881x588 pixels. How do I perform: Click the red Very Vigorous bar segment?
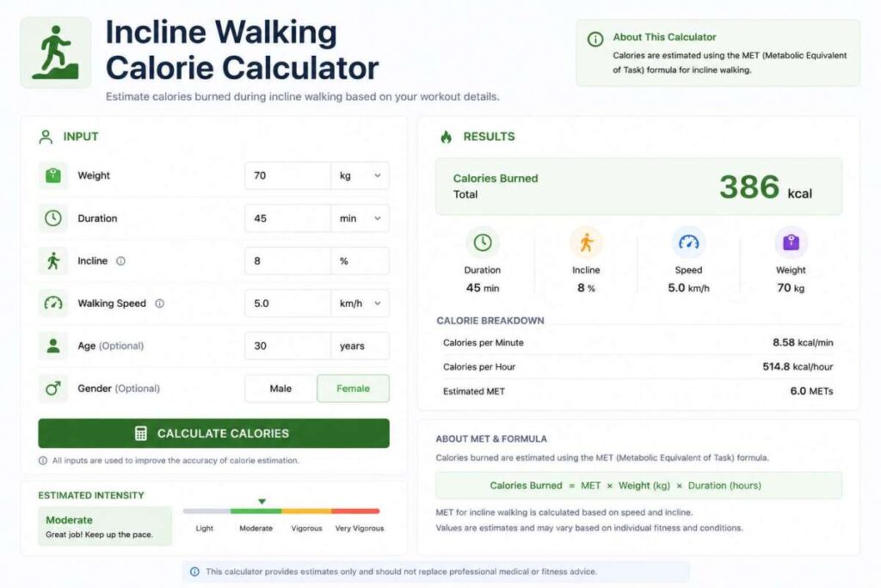coord(355,511)
